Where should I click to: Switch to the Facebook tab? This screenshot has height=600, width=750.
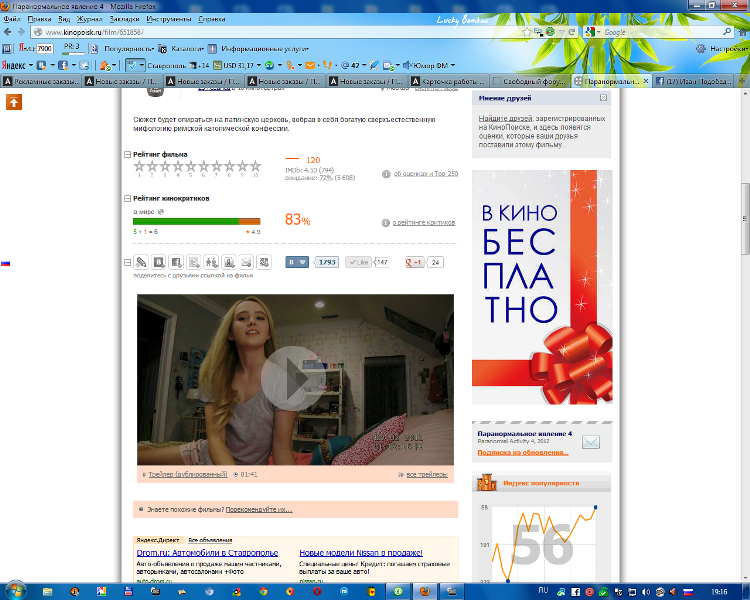point(694,81)
